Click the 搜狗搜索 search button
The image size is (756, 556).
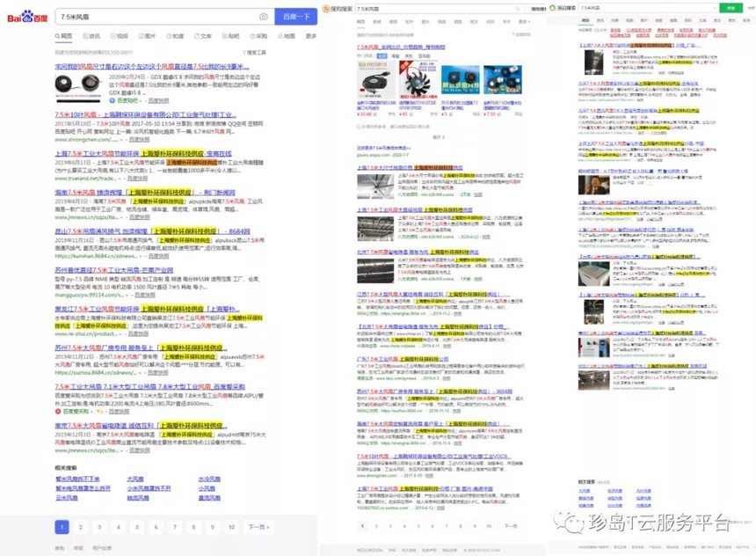point(538,9)
